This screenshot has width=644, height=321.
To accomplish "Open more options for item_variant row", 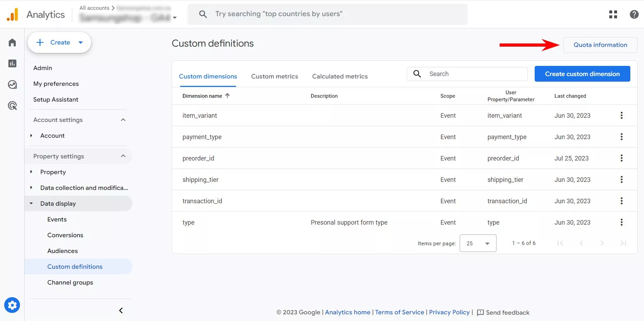I will 622,115.
